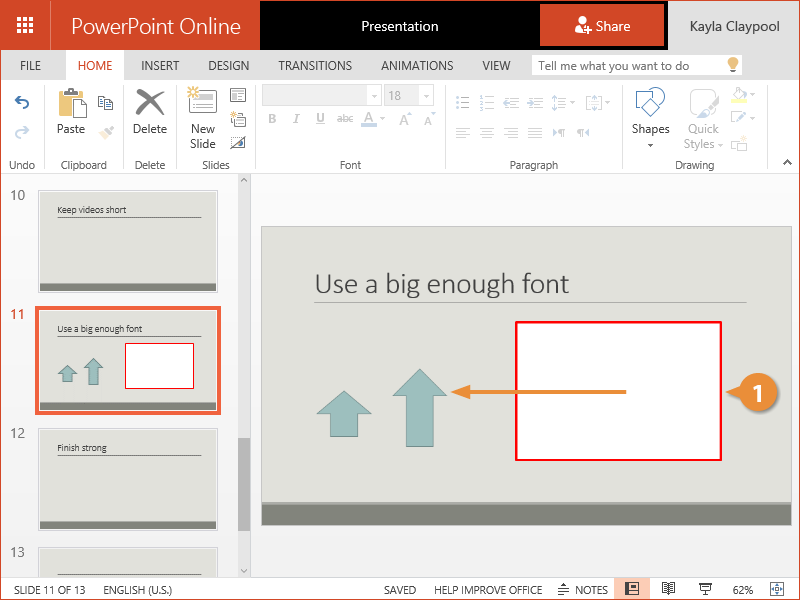Click the Copy icon in Clipboard group
Image resolution: width=800 pixels, height=600 pixels.
tap(106, 103)
